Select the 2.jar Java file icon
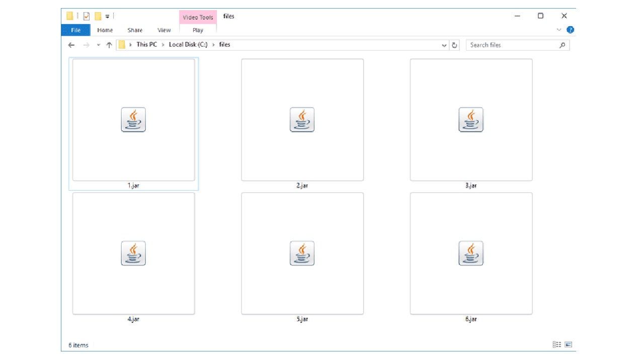644x362 pixels. pyautogui.click(x=302, y=120)
